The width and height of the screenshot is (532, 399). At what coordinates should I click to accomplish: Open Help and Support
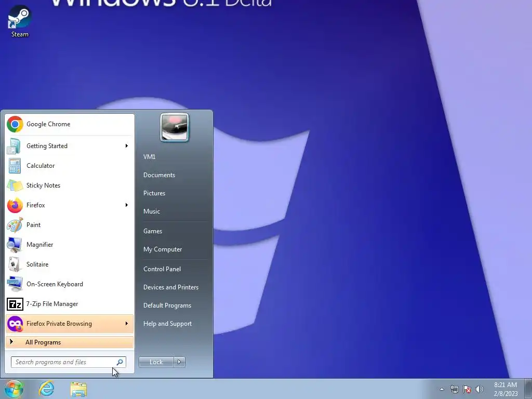167,324
